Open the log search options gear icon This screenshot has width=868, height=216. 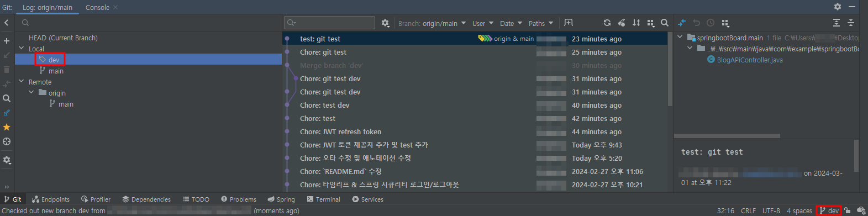click(x=386, y=23)
